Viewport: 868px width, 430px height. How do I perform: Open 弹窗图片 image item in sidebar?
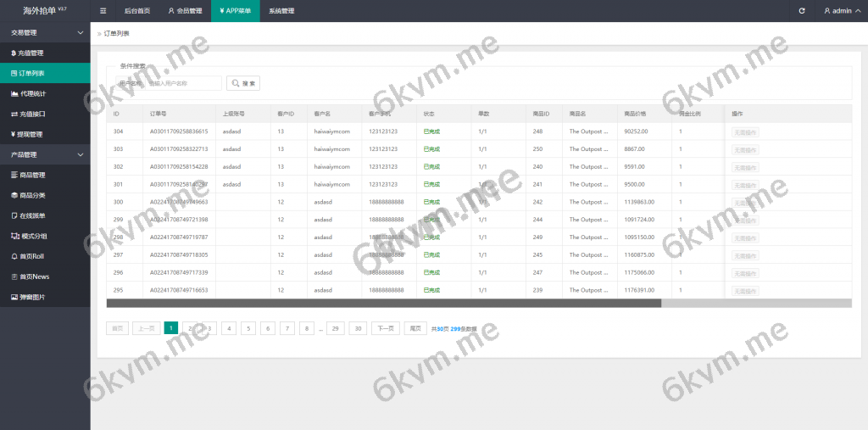31,297
